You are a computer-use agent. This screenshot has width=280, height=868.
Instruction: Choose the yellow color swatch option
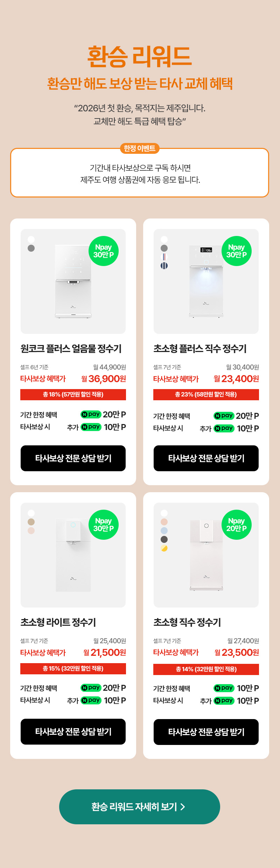point(164,548)
